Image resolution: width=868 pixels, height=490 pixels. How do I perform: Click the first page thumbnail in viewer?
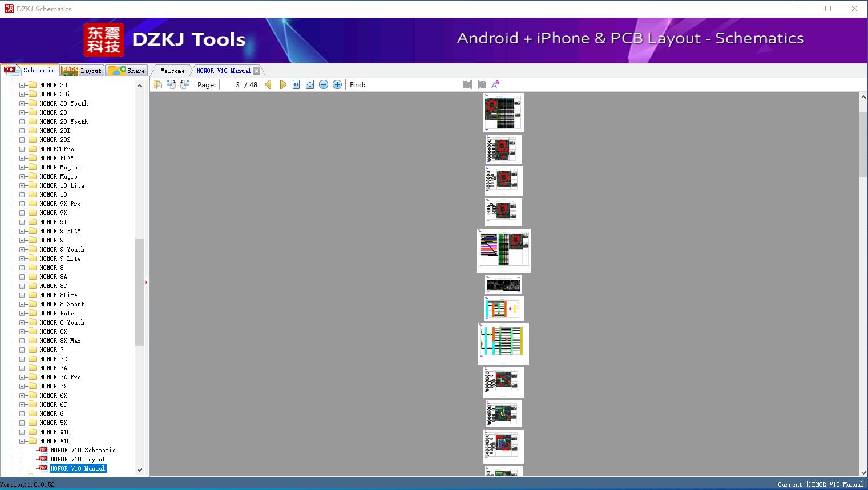503,113
